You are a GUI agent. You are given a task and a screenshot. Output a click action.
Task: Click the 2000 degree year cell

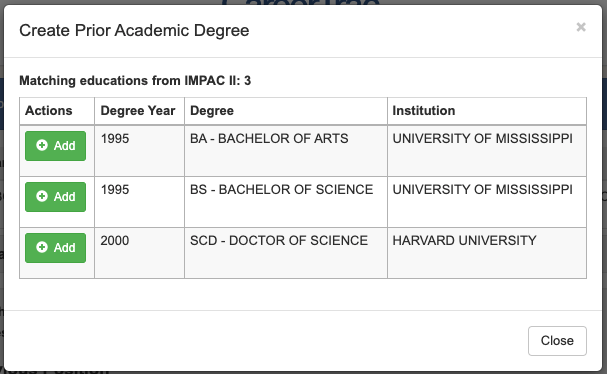point(115,240)
